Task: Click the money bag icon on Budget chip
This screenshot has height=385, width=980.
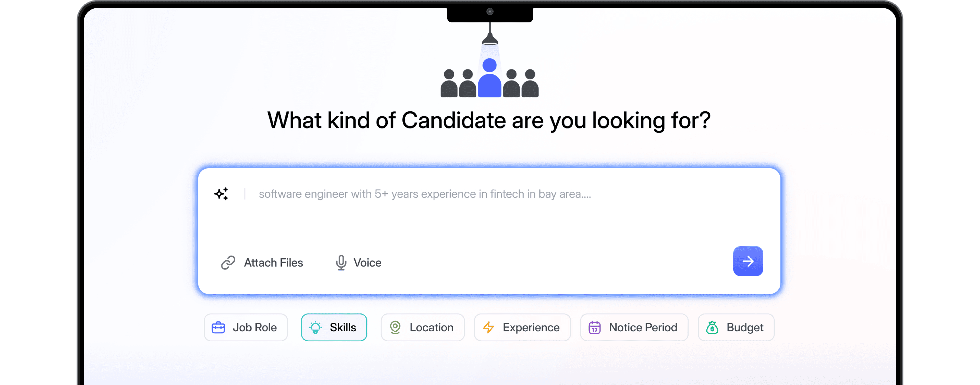Action: (712, 327)
